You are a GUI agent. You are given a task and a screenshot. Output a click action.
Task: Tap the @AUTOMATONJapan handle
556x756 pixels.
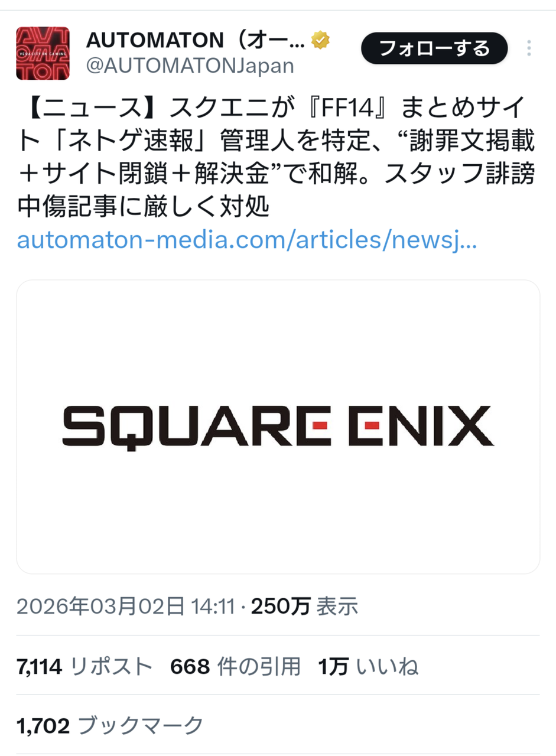[190, 66]
